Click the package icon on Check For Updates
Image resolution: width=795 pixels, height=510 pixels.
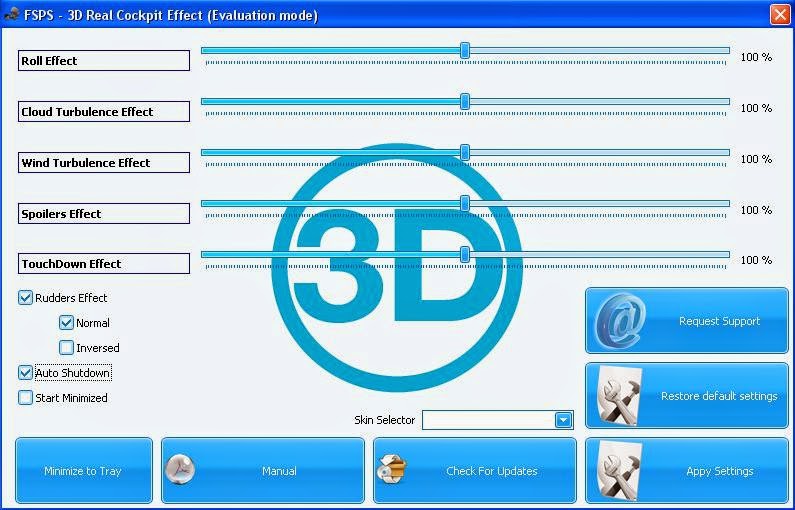pyautogui.click(x=392, y=469)
